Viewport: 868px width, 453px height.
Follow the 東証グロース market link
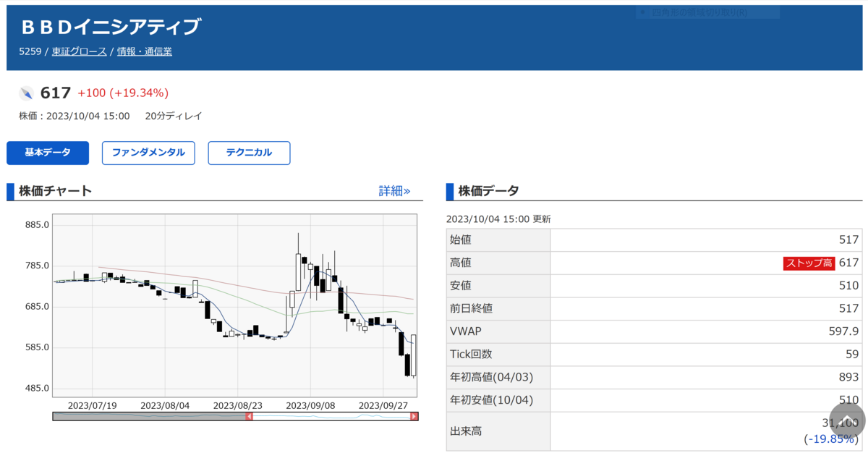coord(79,51)
